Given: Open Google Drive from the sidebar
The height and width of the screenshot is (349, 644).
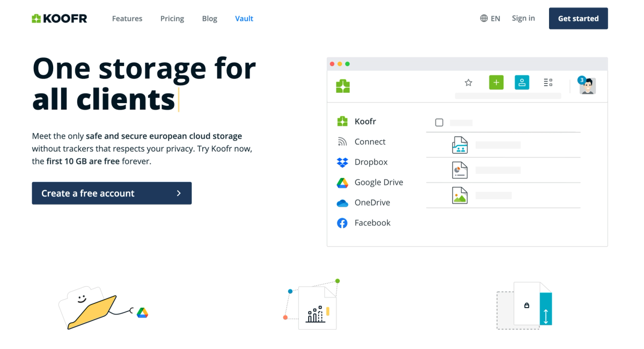Looking at the screenshot, I should (x=378, y=182).
